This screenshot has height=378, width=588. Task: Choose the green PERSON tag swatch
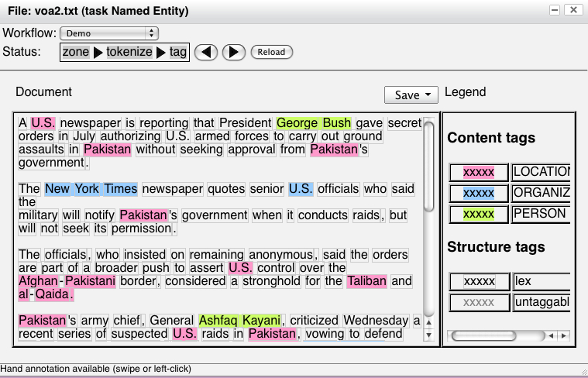[479, 214]
